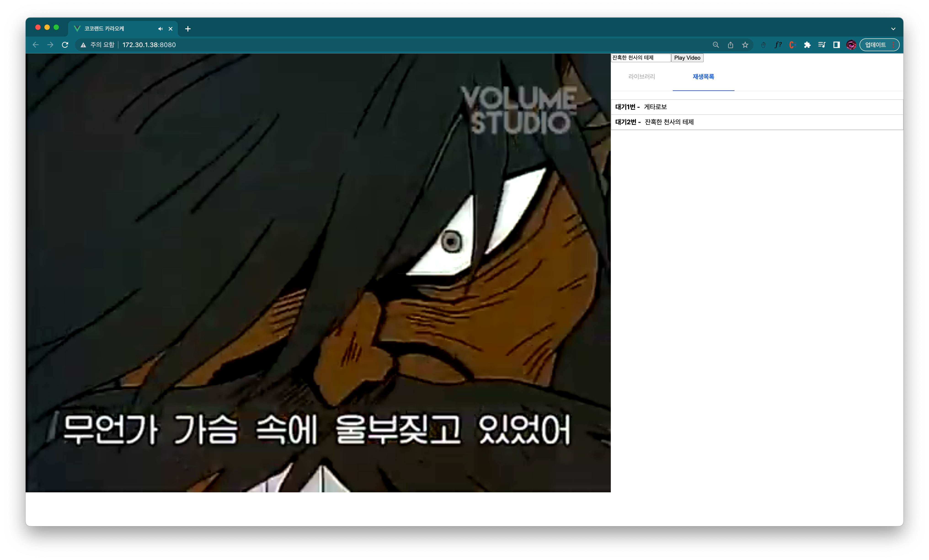Click the 주의 요함 security label

102,45
